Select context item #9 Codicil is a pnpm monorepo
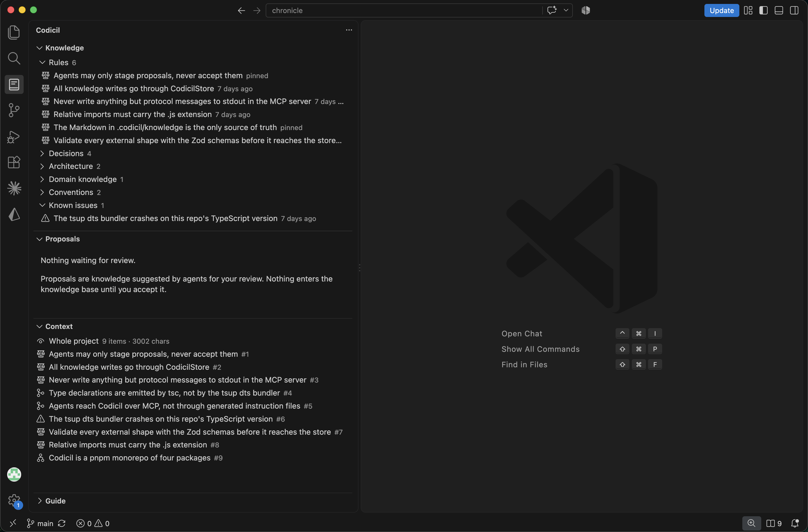 click(x=193, y=458)
